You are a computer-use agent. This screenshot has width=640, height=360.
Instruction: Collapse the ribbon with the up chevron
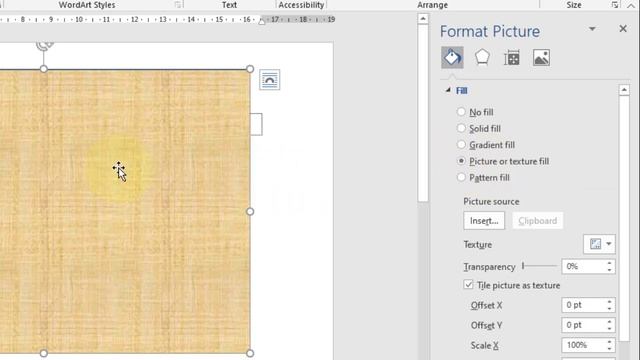631,5
